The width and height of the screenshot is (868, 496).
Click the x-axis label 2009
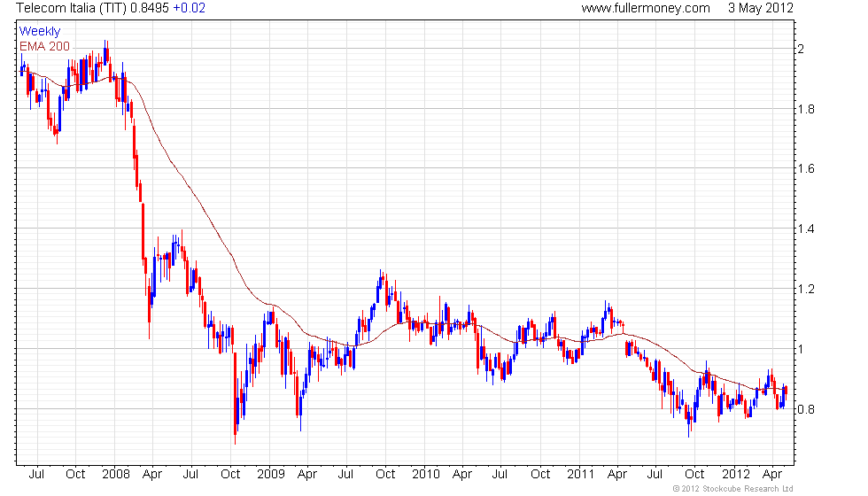(271, 475)
